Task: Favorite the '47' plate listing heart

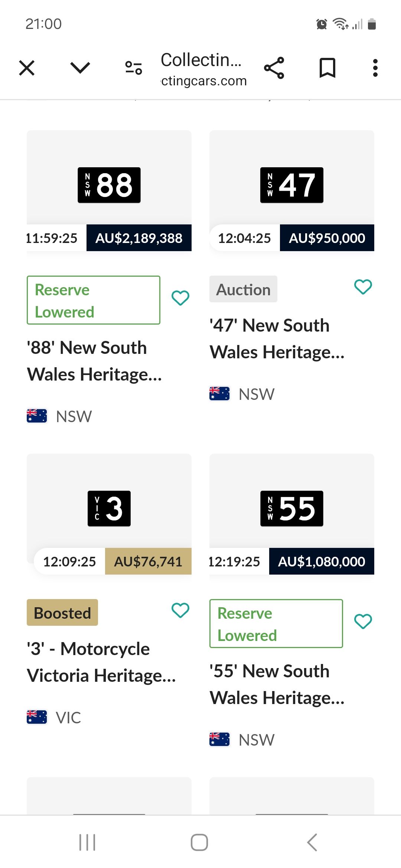Action: (363, 287)
